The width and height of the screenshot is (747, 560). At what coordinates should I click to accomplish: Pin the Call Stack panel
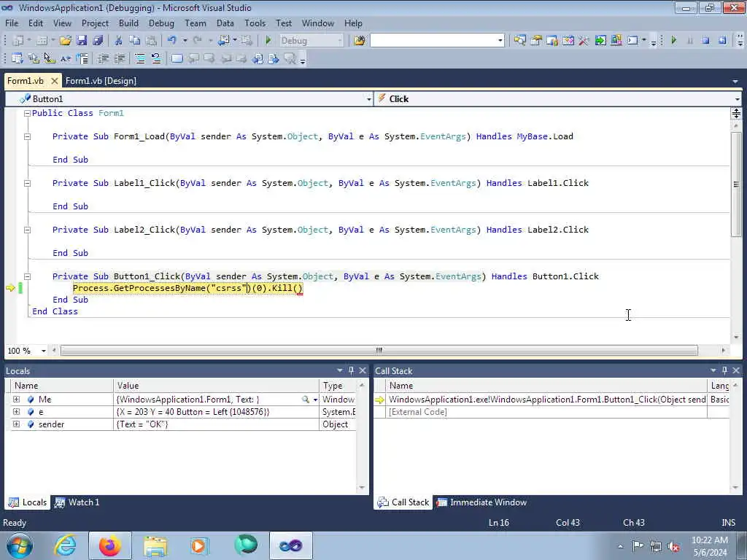724,370
